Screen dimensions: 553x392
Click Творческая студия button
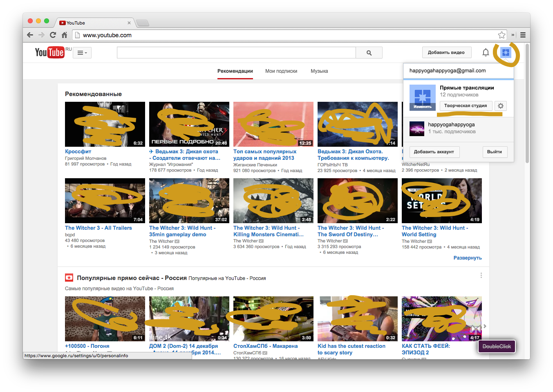point(466,106)
